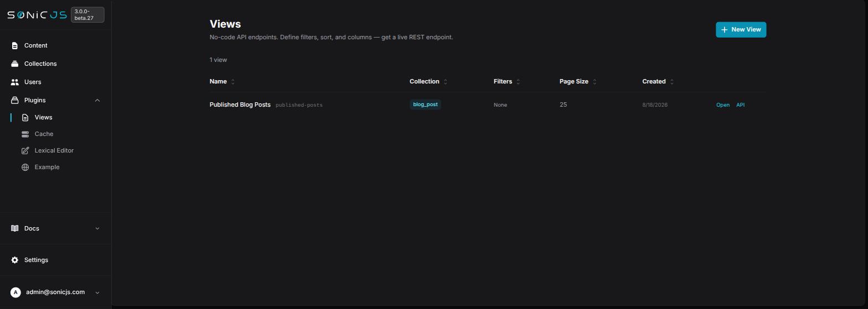Click the Example globe icon

[25, 167]
